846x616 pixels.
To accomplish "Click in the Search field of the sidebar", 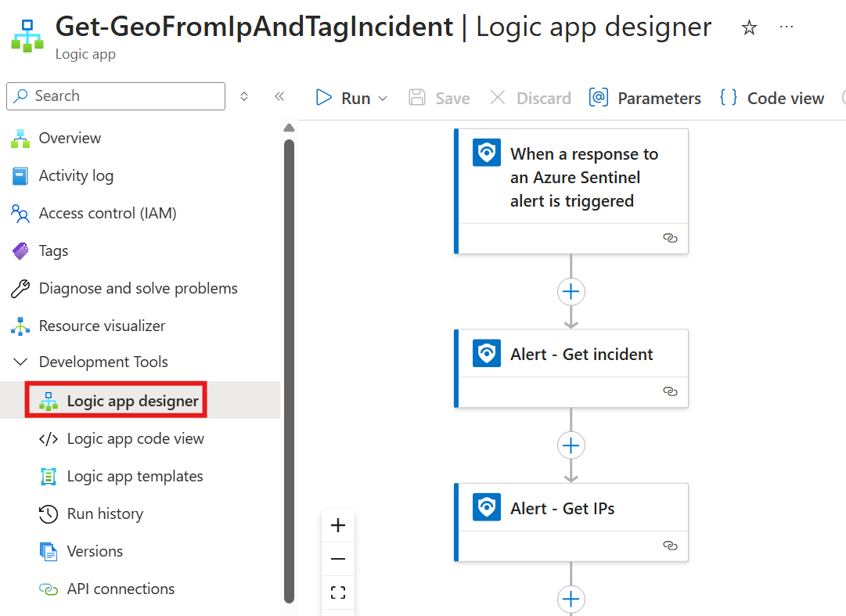I will (x=116, y=96).
